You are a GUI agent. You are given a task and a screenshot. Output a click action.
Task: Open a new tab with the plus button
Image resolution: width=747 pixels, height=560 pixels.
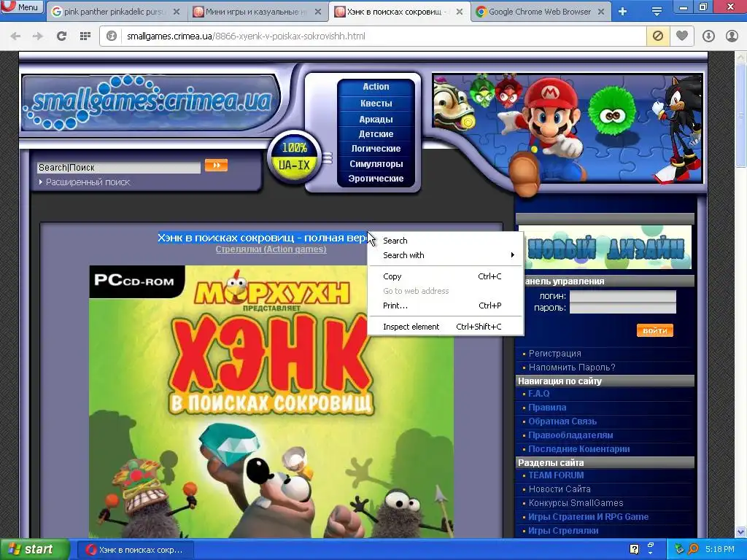click(x=623, y=12)
